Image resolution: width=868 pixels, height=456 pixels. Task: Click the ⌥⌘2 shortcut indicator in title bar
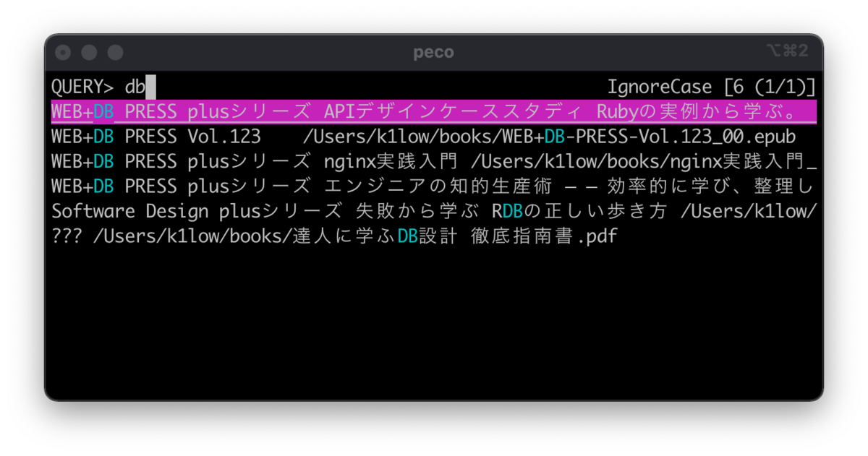[x=787, y=51]
